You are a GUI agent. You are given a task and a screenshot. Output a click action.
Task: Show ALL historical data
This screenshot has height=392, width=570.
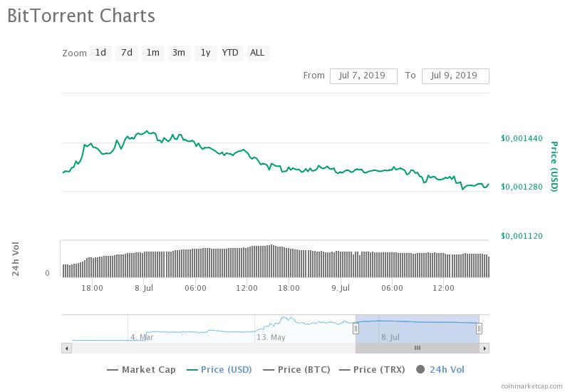click(257, 53)
